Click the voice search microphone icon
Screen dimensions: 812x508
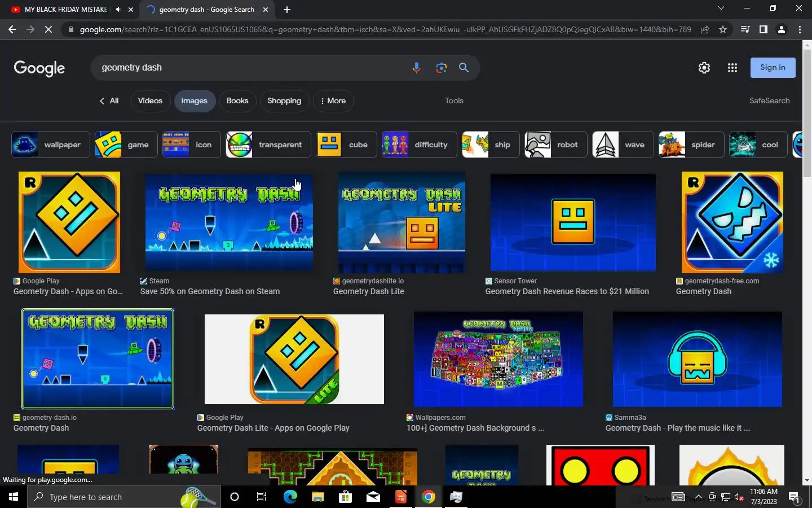pyautogui.click(x=416, y=68)
